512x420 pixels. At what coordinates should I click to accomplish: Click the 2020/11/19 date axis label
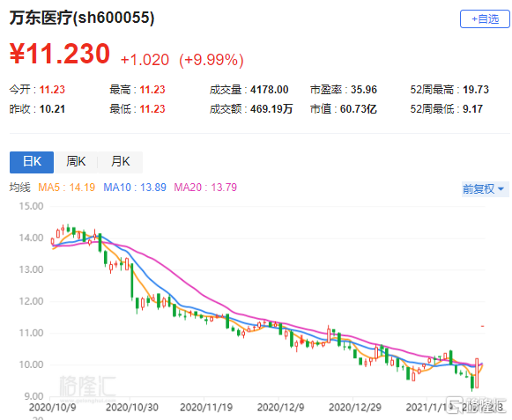[x=206, y=408]
